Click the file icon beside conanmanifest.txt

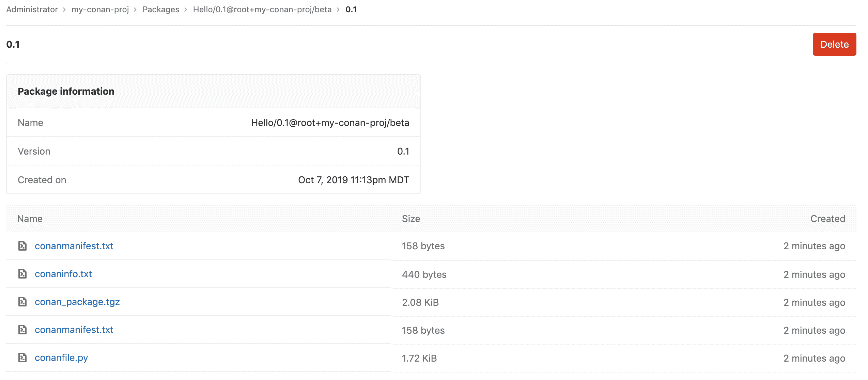coord(22,246)
